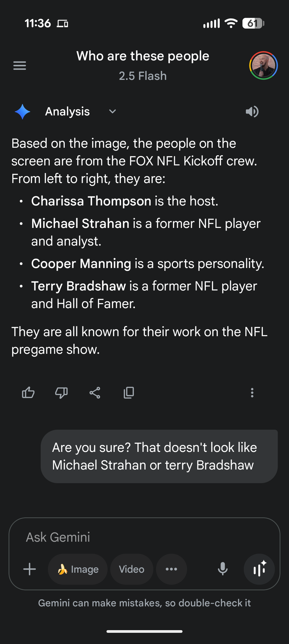
Task: Open the hamburger side menu
Action: tap(20, 65)
